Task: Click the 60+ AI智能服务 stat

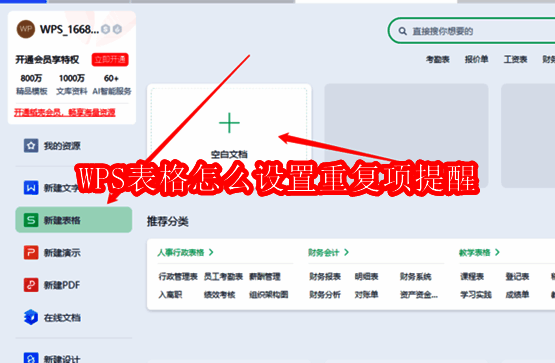Action: (111, 85)
